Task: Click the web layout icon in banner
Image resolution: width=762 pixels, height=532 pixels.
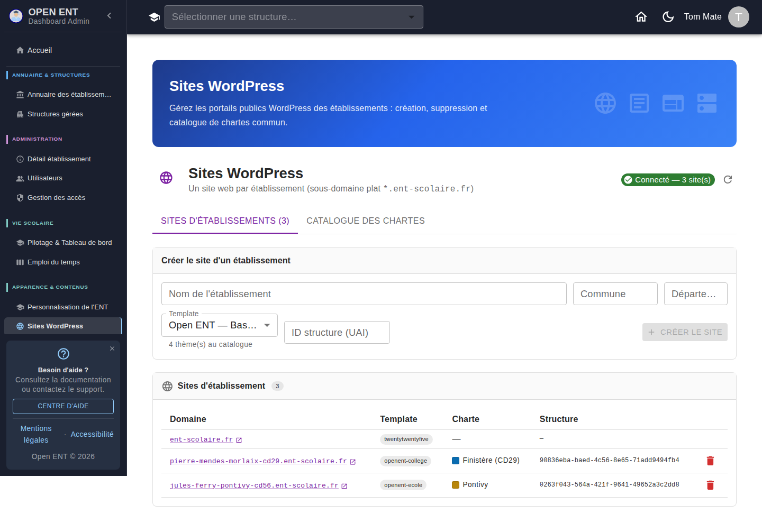Action: tap(673, 103)
